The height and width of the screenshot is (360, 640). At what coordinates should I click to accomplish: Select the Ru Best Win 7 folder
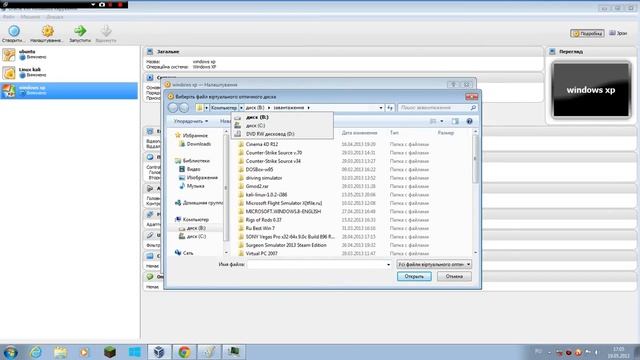[260, 228]
